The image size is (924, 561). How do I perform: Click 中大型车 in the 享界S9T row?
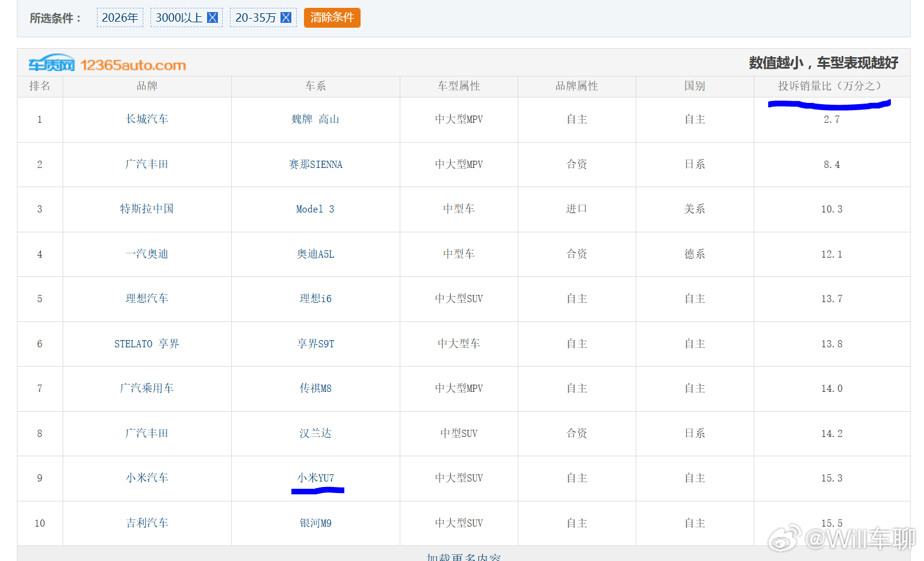(x=459, y=344)
